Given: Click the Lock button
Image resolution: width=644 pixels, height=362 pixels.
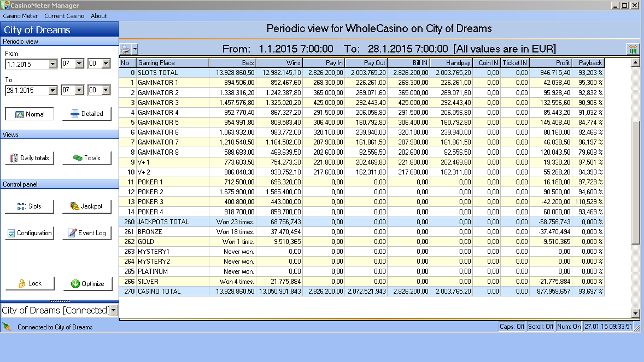Looking at the screenshot, I should pyautogui.click(x=30, y=283).
